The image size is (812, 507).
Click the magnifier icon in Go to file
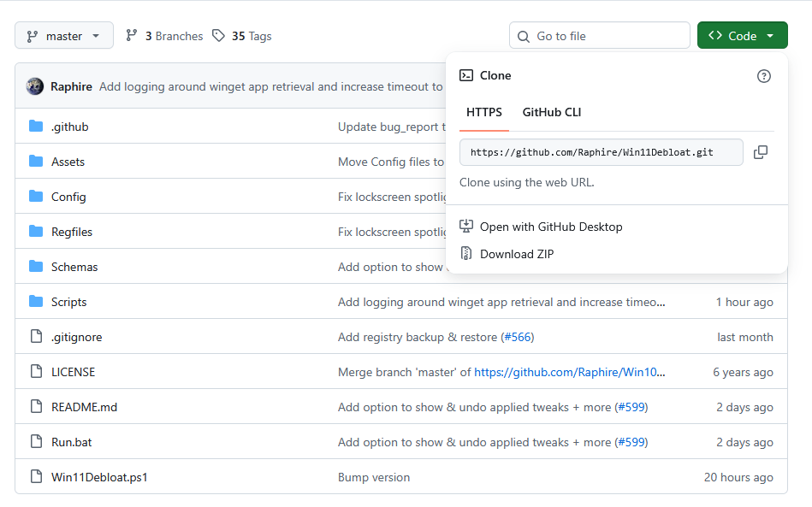pos(524,37)
